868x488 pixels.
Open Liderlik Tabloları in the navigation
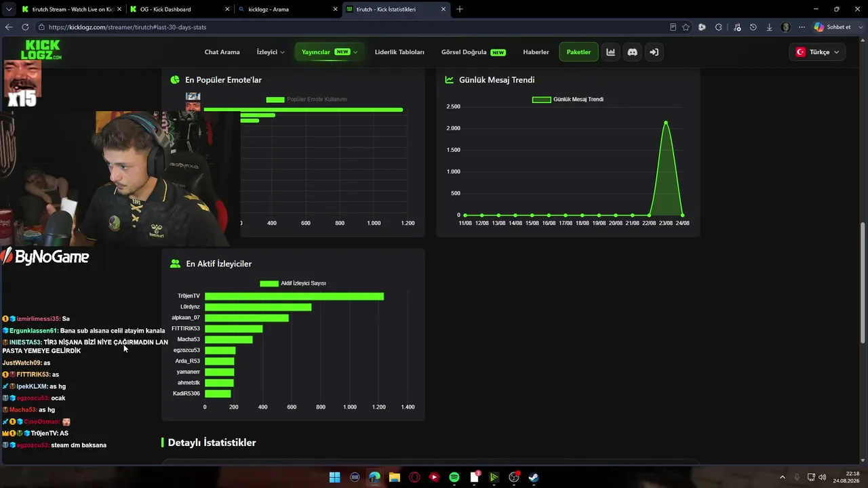399,52
